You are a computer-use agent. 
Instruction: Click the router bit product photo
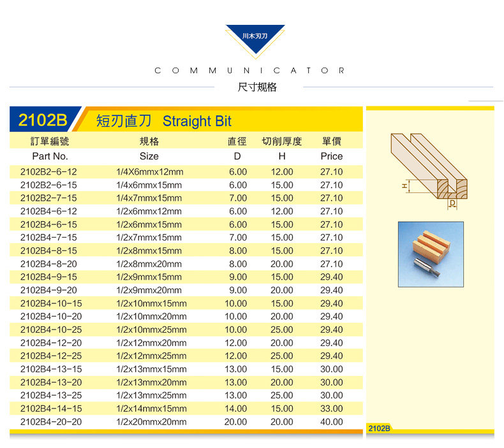(x=431, y=254)
